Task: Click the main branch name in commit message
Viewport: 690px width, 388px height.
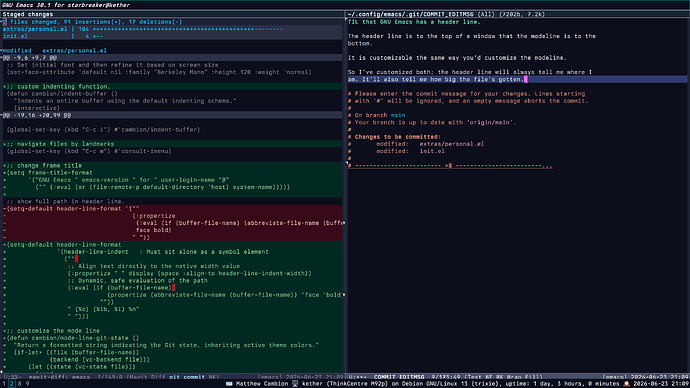Action: coord(398,115)
